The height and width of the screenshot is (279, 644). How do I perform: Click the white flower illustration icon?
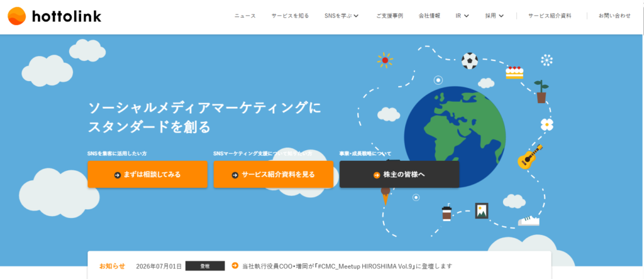click(547, 124)
